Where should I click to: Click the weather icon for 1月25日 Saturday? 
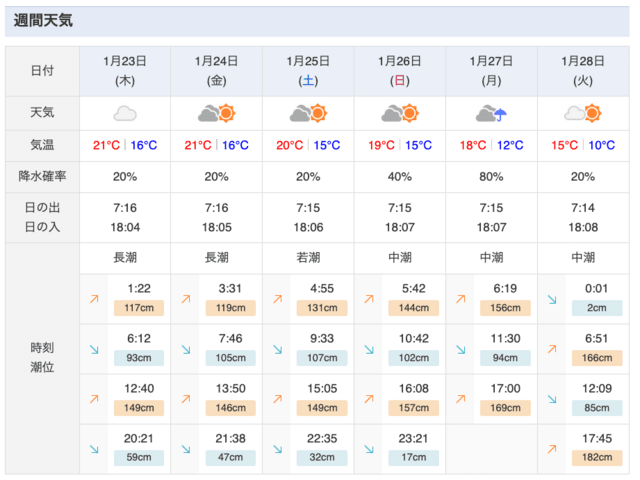(x=308, y=113)
